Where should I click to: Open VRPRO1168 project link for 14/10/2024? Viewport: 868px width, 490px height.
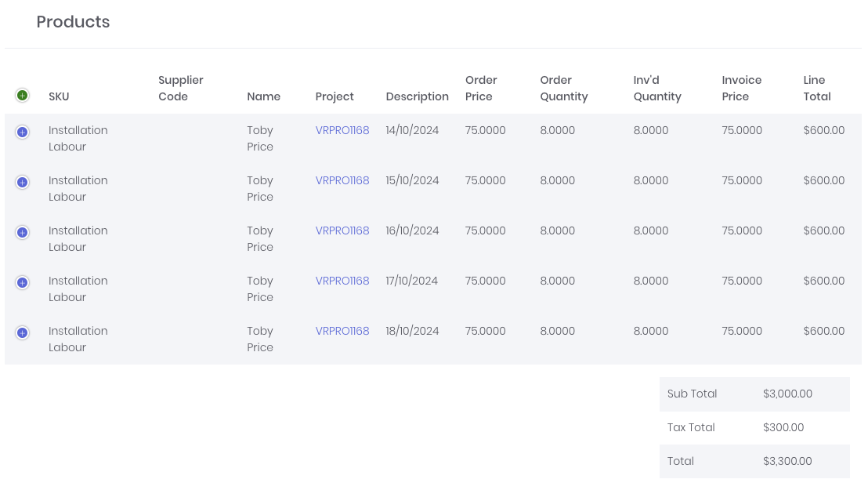click(342, 130)
